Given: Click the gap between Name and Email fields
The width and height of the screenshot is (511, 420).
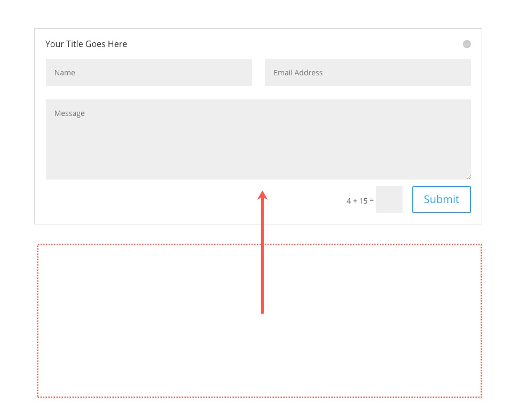Looking at the screenshot, I should (258, 73).
